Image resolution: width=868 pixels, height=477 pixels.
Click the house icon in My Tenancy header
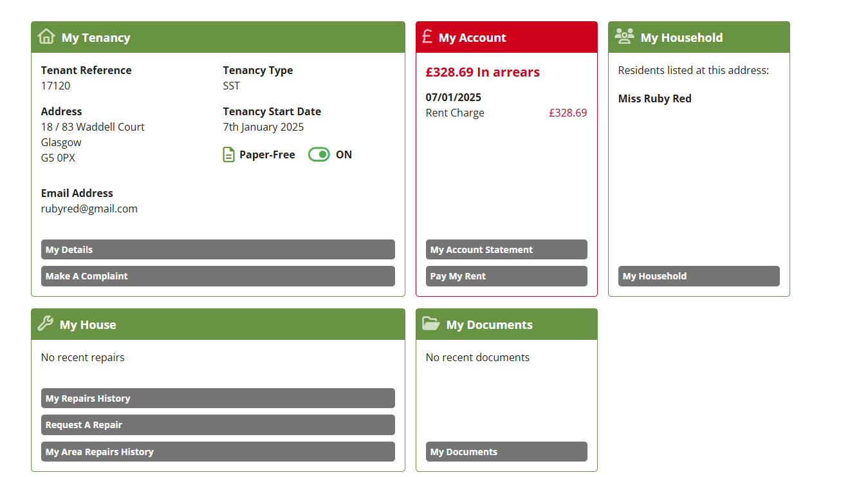click(46, 37)
